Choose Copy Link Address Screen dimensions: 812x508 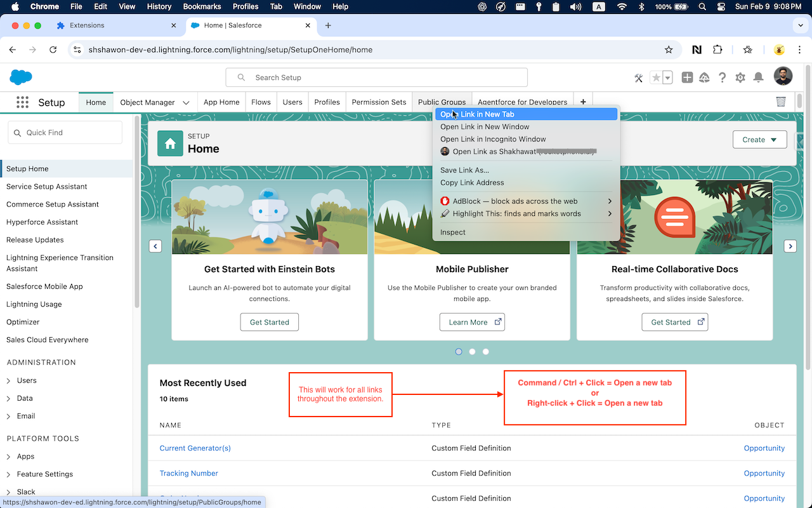[526, 183]
